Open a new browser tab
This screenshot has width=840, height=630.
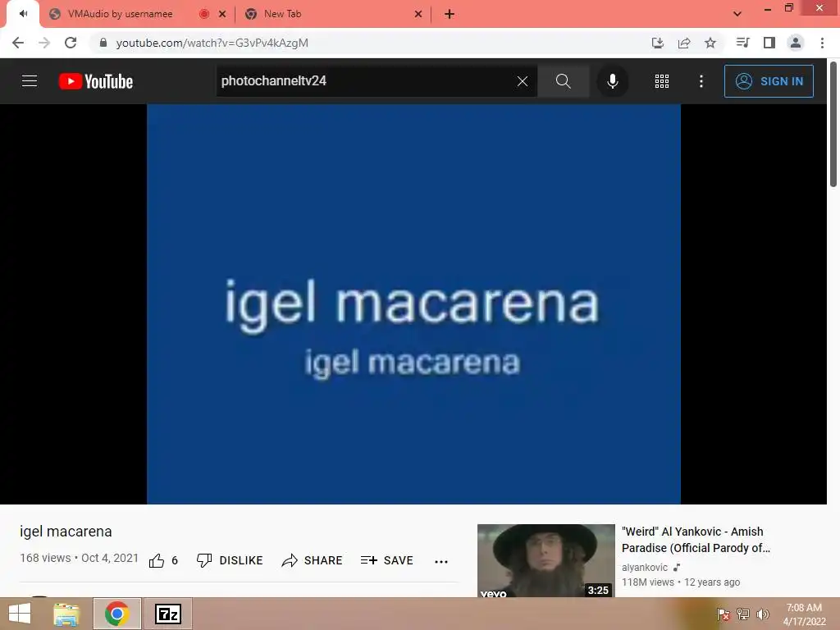450,15
